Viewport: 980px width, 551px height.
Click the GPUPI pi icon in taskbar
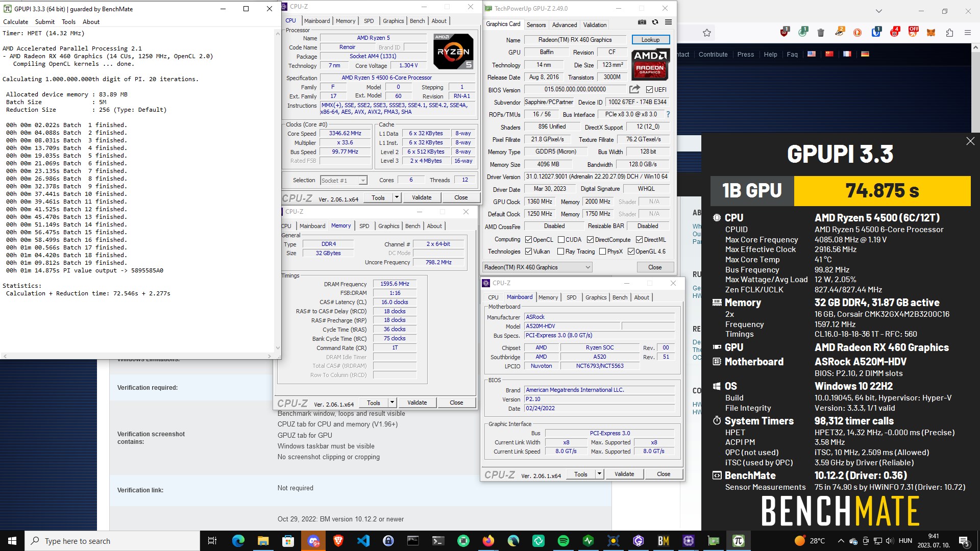739,541
